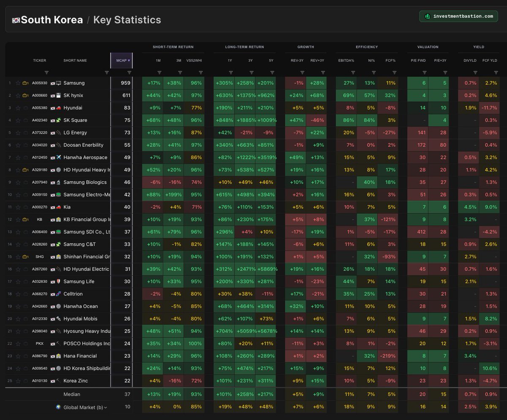The width and height of the screenshot is (507, 420).
Task: Click the gear icon beside Hanwha Ocean
Action: pos(59,306)
